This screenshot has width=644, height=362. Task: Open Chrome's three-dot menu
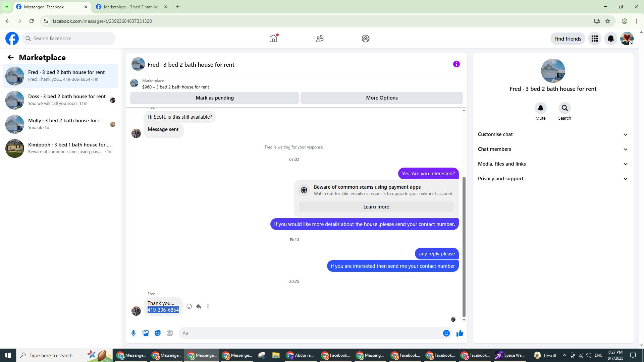point(637,21)
